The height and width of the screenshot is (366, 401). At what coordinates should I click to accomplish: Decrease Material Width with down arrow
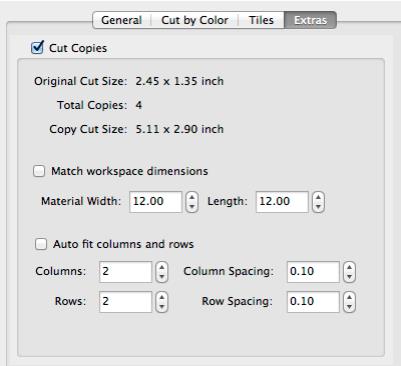[x=192, y=207]
